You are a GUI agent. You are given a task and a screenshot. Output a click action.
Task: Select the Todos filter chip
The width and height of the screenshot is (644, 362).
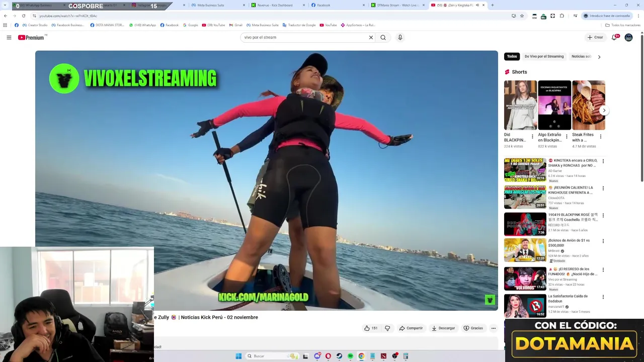(512, 56)
